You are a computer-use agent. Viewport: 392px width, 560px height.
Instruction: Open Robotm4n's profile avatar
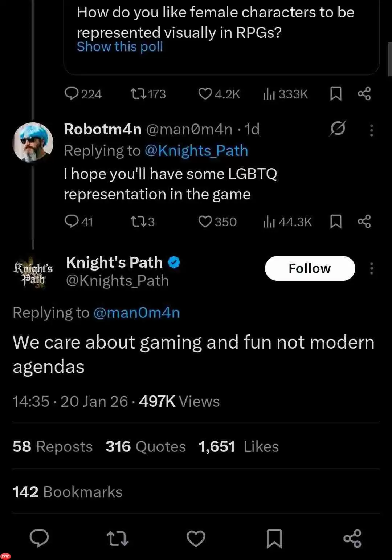click(33, 142)
